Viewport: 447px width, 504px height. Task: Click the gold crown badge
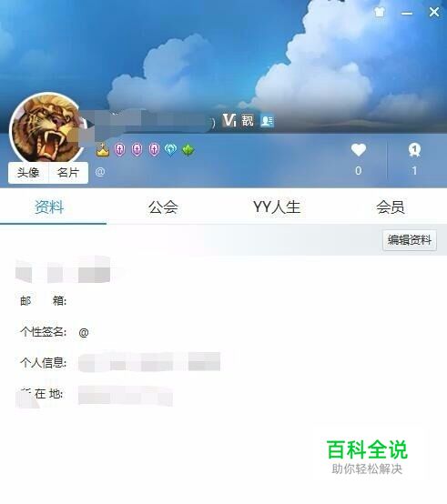(x=103, y=150)
